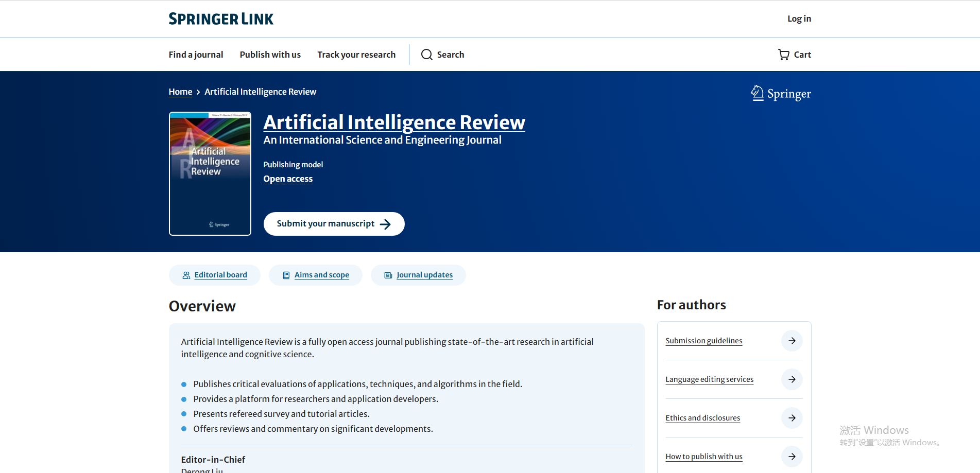980x473 pixels.
Task: Click arrow next to How to publish with us
Action: click(x=792, y=457)
